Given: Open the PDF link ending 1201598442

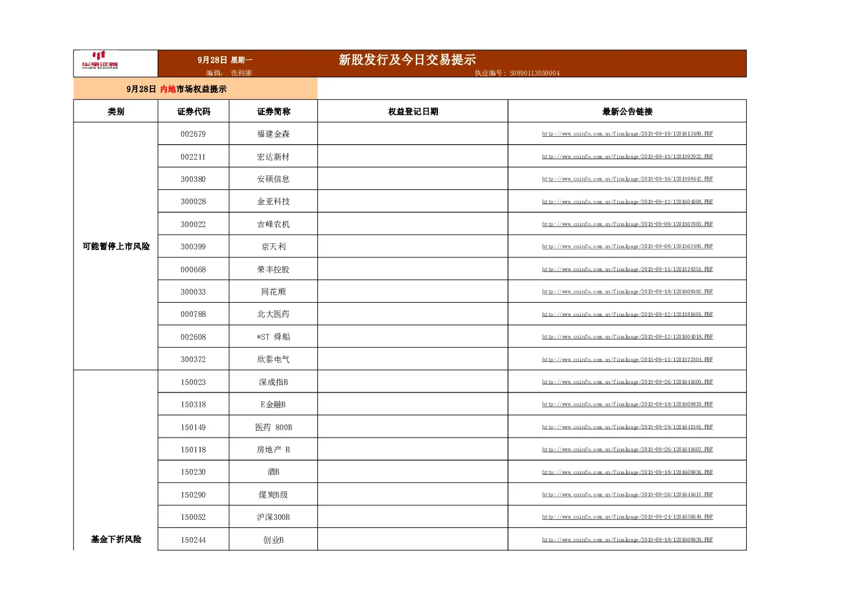Looking at the screenshot, I should pyautogui.click(x=627, y=179).
